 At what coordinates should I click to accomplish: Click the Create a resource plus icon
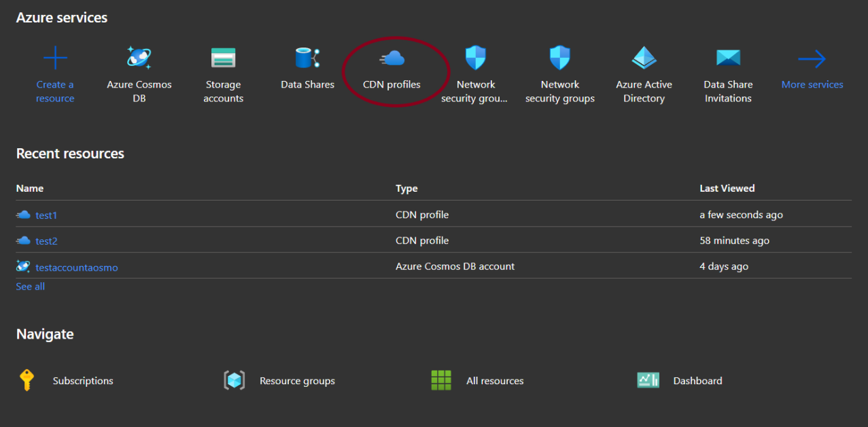(x=55, y=58)
